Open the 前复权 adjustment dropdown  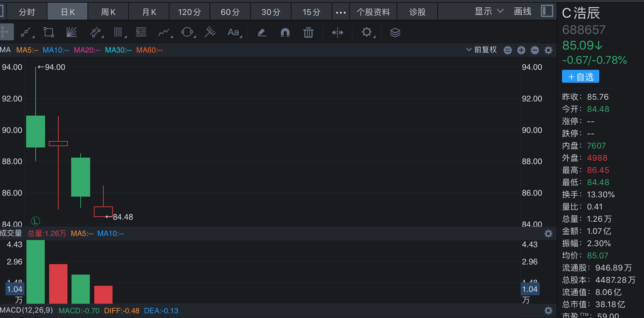(481, 50)
